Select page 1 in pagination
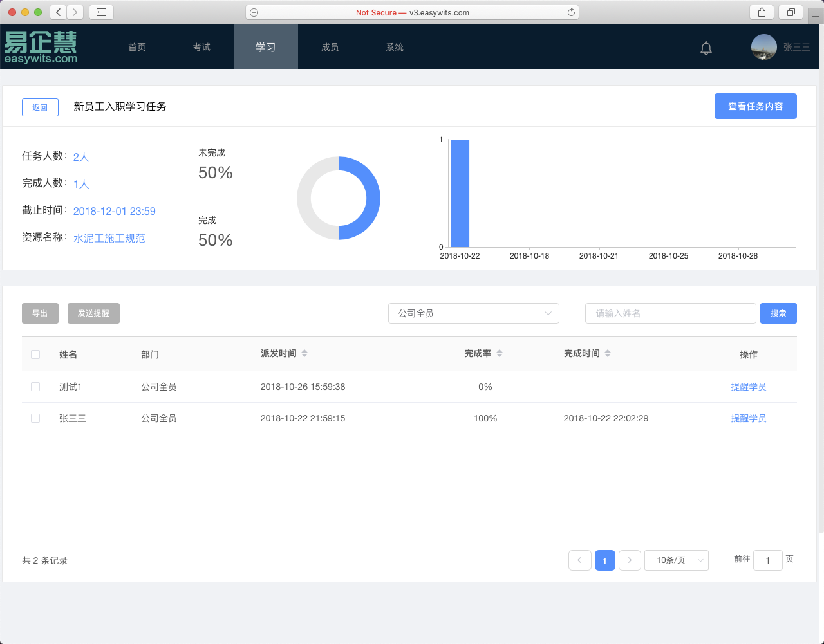The width and height of the screenshot is (824, 644). click(604, 560)
